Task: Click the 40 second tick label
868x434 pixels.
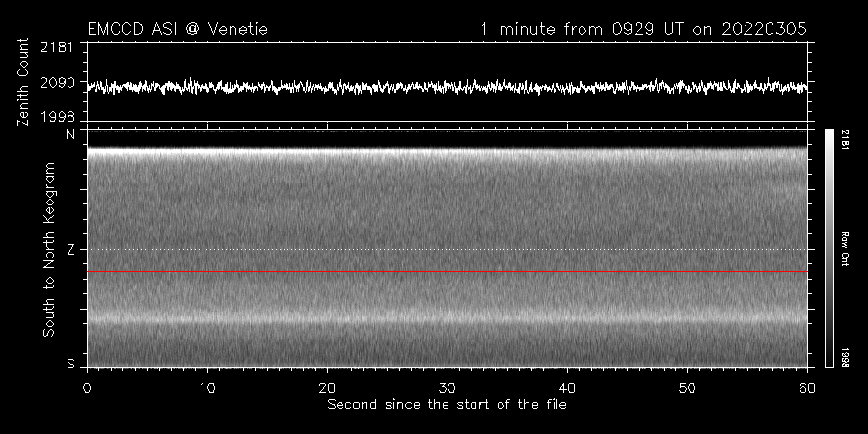Action: tap(567, 388)
